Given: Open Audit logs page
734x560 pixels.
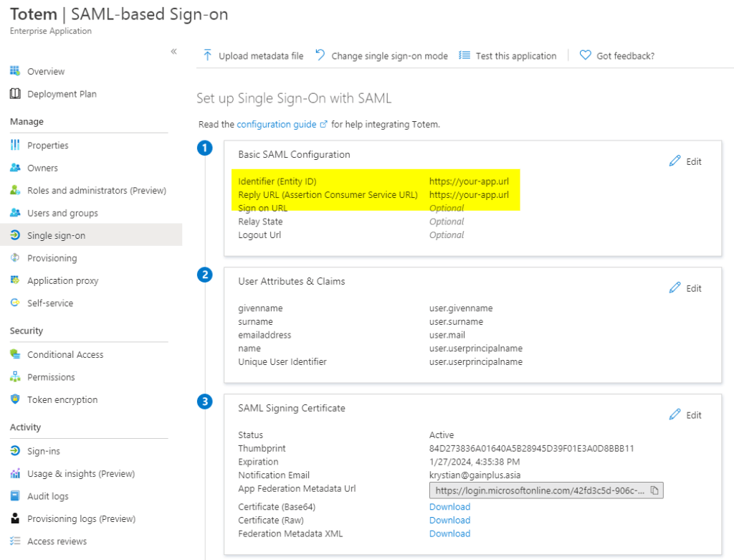Looking at the screenshot, I should [48, 495].
